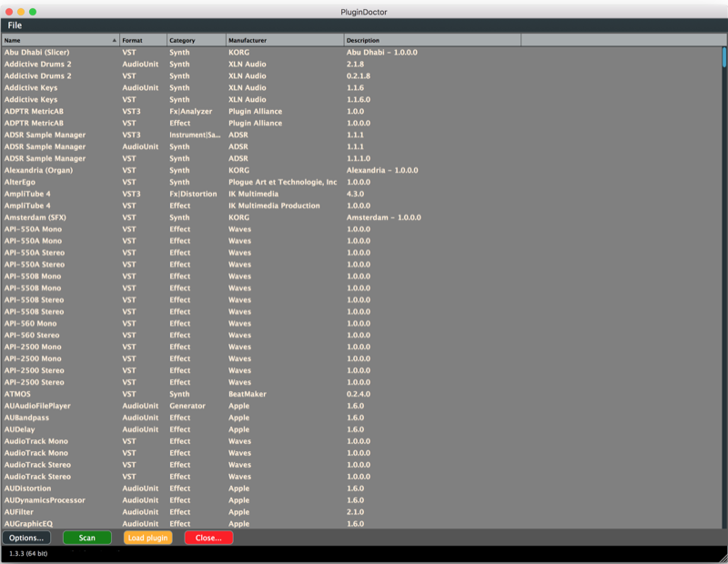Click Synth category in the ATMOS row
The image size is (728, 564).
[x=179, y=394]
